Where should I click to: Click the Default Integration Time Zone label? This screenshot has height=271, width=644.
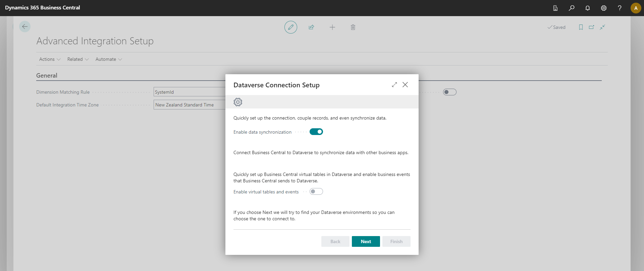pyautogui.click(x=67, y=105)
